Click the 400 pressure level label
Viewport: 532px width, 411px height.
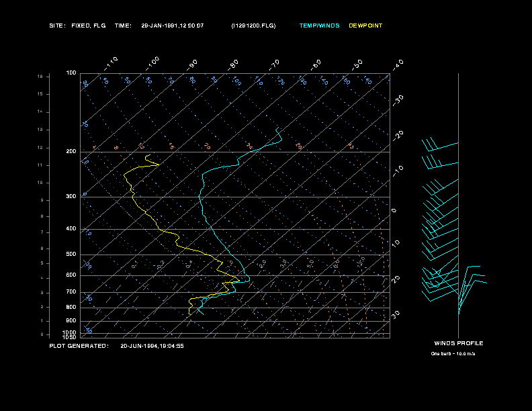pos(71,228)
